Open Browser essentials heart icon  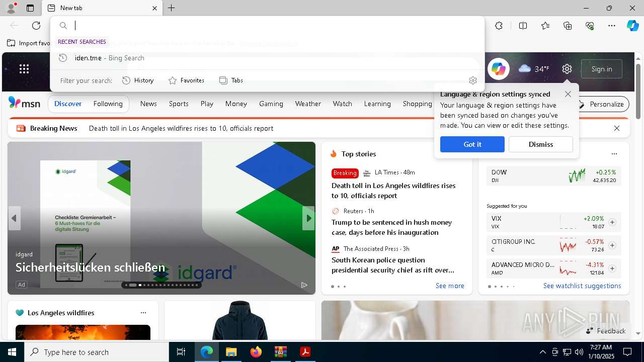[x=590, y=26]
